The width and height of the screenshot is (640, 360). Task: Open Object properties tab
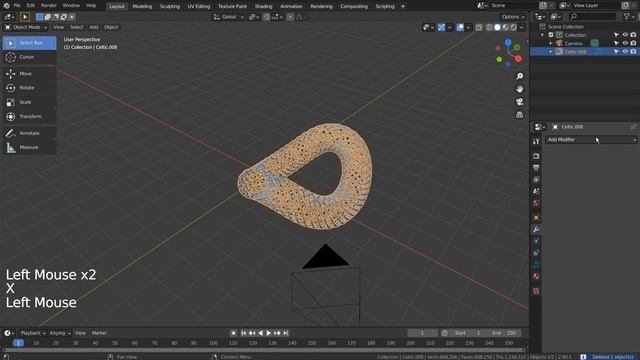pos(536,218)
